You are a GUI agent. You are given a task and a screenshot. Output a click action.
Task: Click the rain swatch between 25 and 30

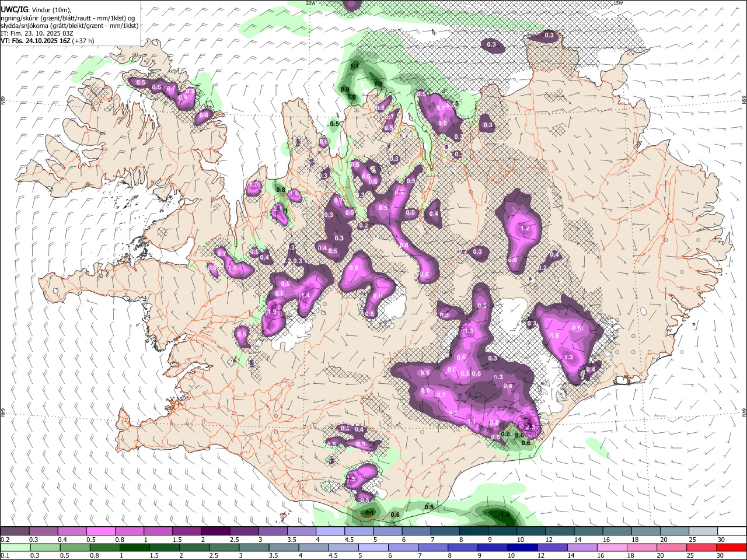701,548
